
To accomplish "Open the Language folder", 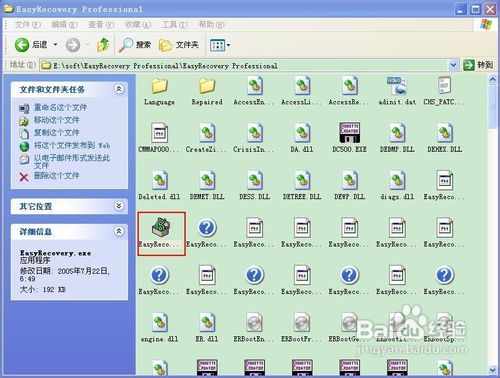I will [x=159, y=86].
